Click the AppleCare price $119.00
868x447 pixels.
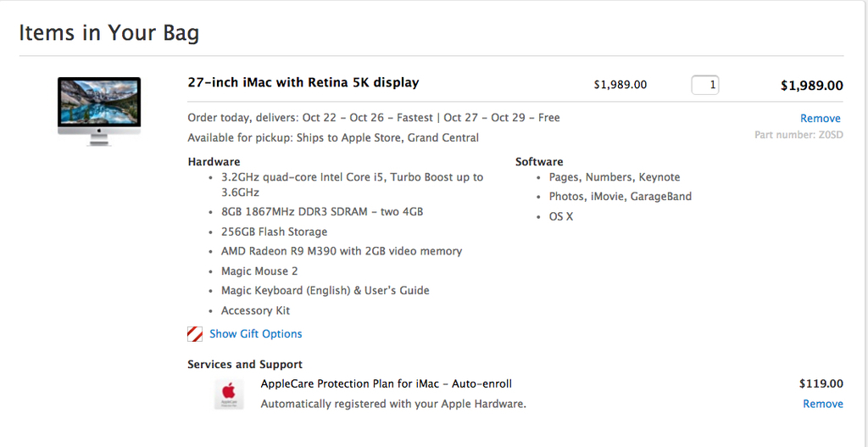(821, 383)
